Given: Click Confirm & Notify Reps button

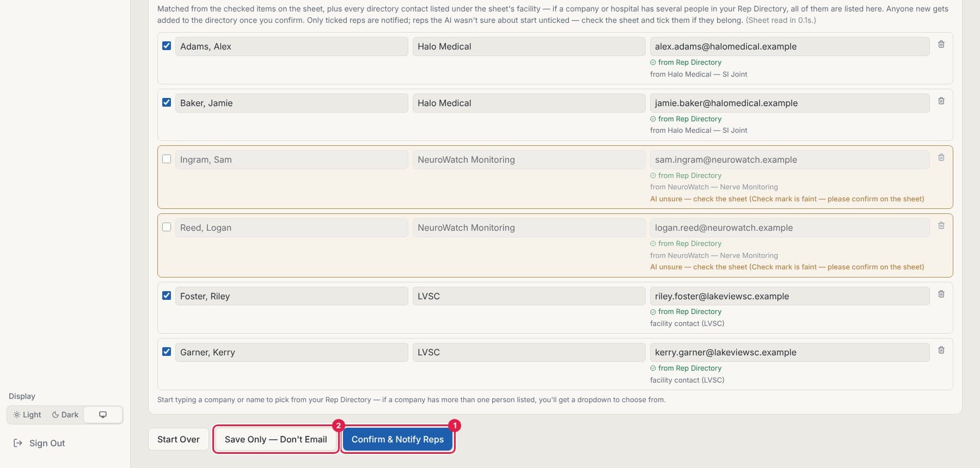Looking at the screenshot, I should (397, 439).
